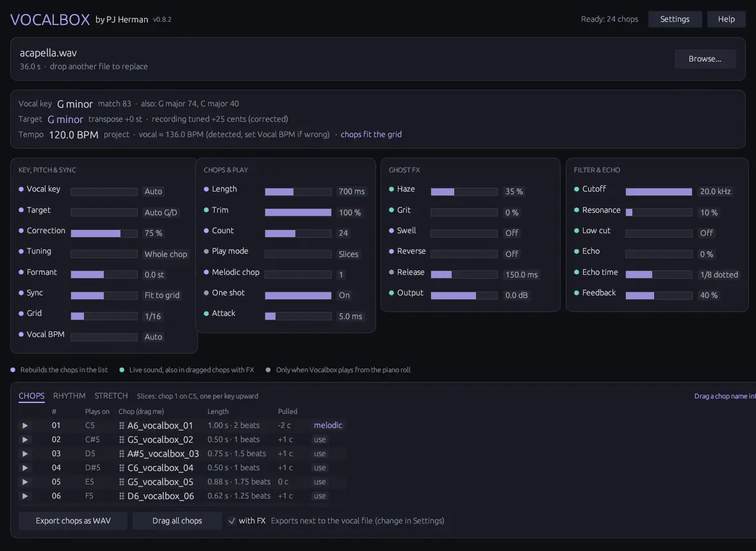Viewport: 756px width, 551px height.
Task: Click the Tuning selector showing Whole chop
Action: (104, 254)
